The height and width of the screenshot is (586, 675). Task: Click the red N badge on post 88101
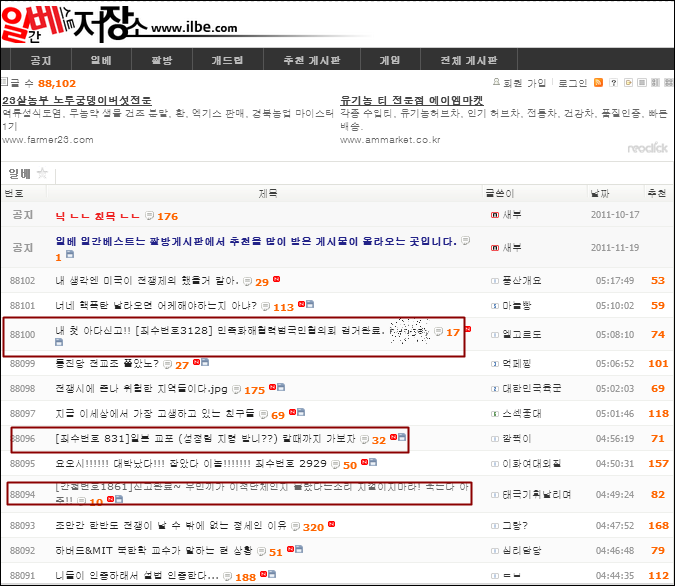301,304
